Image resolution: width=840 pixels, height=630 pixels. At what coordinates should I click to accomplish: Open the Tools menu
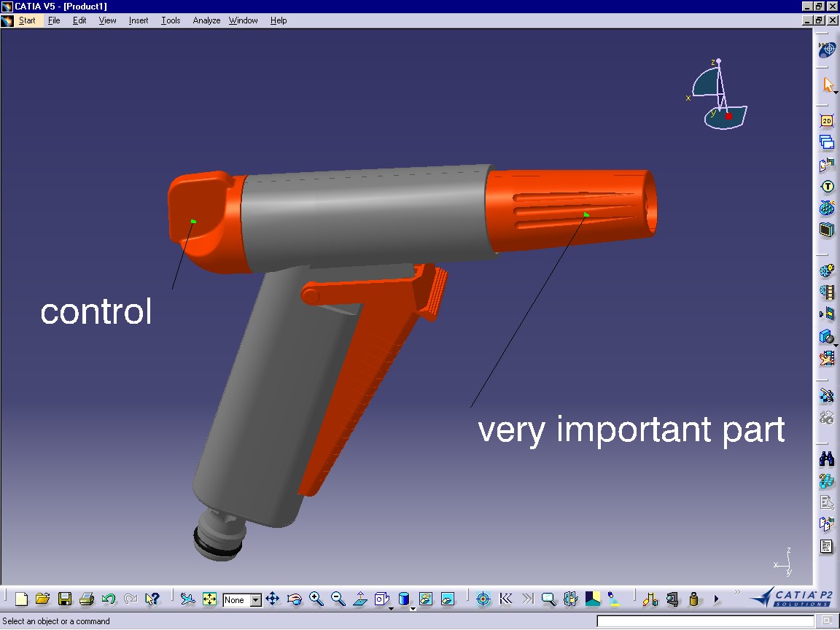tap(171, 20)
